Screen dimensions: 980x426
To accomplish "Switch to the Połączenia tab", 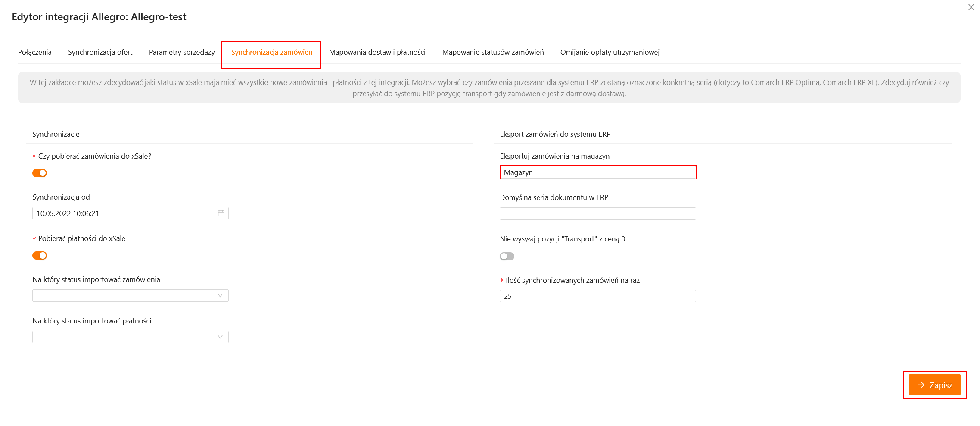I will point(35,53).
